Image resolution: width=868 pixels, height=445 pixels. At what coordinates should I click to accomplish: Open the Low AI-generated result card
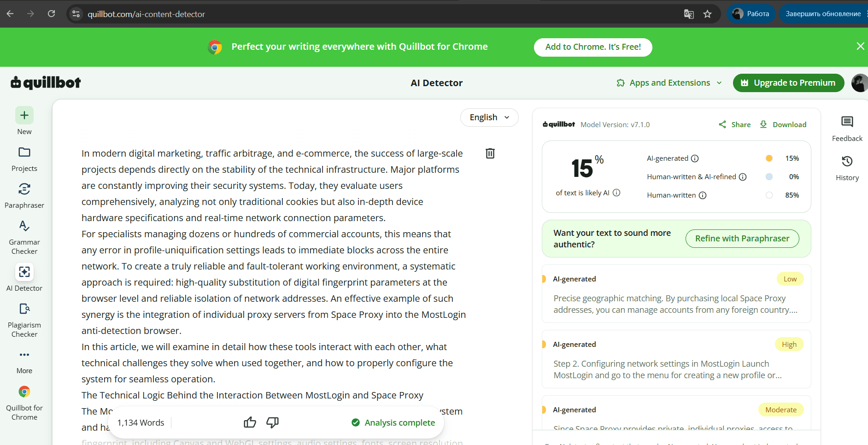click(676, 294)
